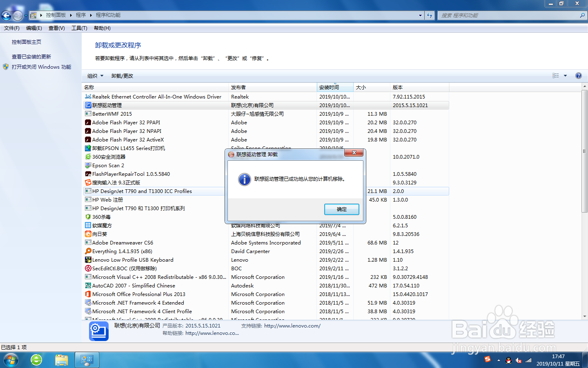Open the help question mark icon
588x368 pixels.
point(579,75)
